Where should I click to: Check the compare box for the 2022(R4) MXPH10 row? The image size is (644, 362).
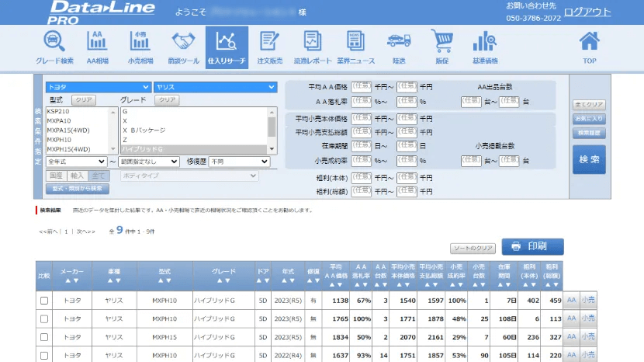[x=44, y=357]
